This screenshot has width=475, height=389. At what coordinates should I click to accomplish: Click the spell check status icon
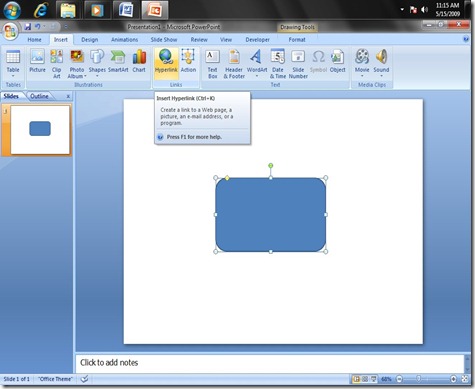tap(85, 379)
